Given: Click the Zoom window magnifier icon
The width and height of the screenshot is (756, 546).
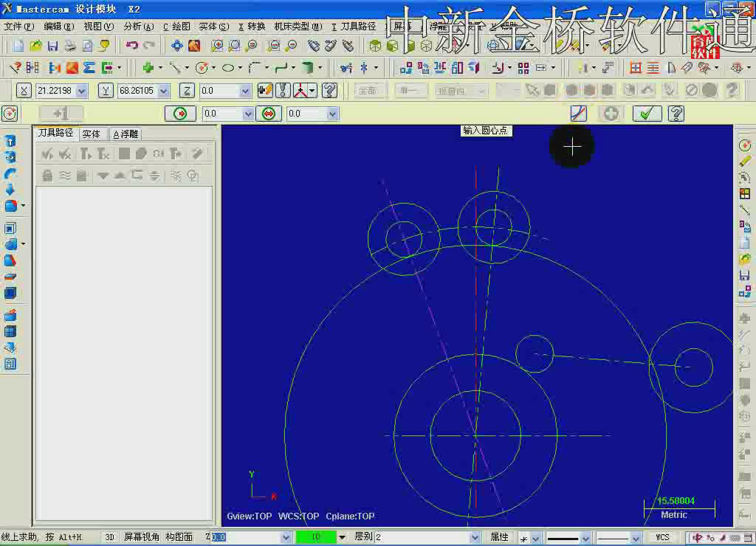Looking at the screenshot, I should pos(218,46).
